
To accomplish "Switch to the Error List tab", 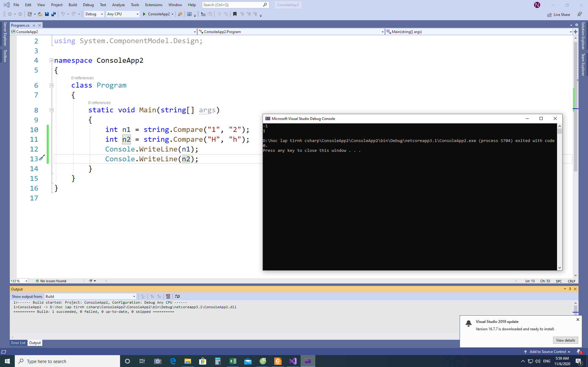I will [x=18, y=343].
